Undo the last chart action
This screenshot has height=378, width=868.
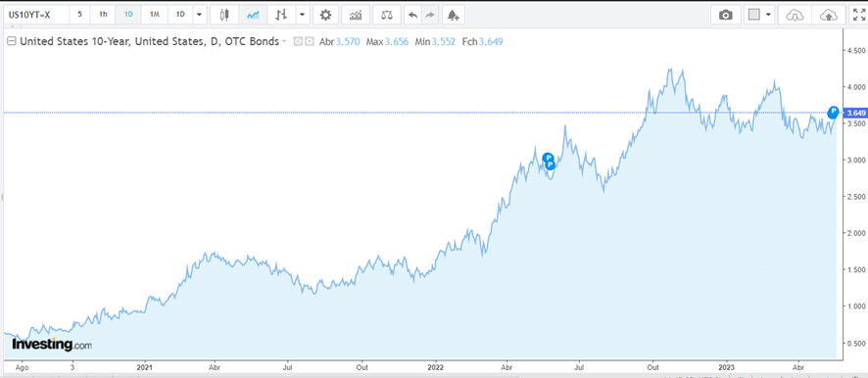click(x=412, y=15)
